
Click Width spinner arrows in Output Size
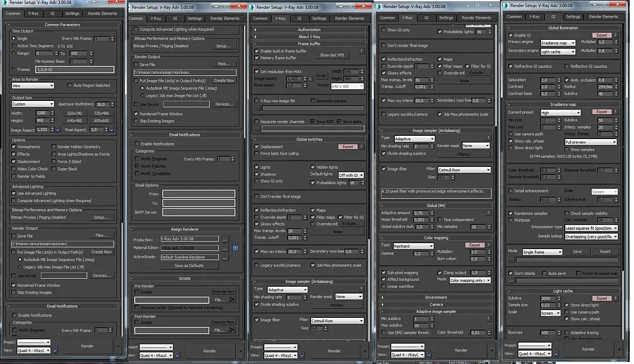coord(52,113)
